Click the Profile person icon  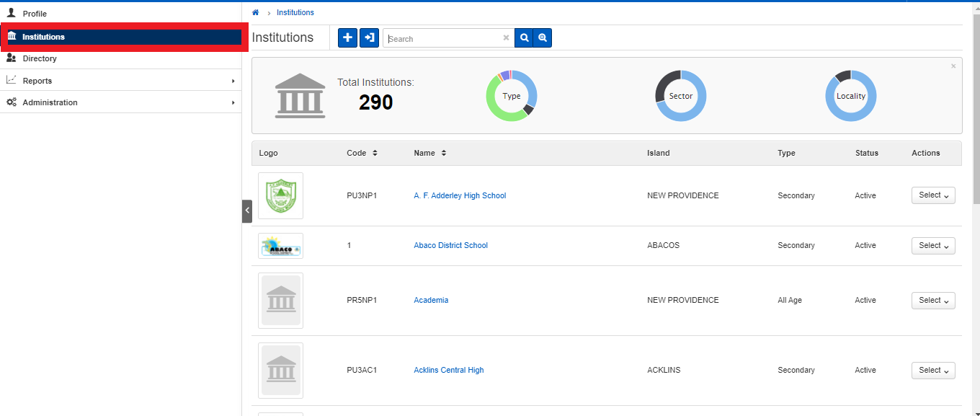[x=11, y=13]
